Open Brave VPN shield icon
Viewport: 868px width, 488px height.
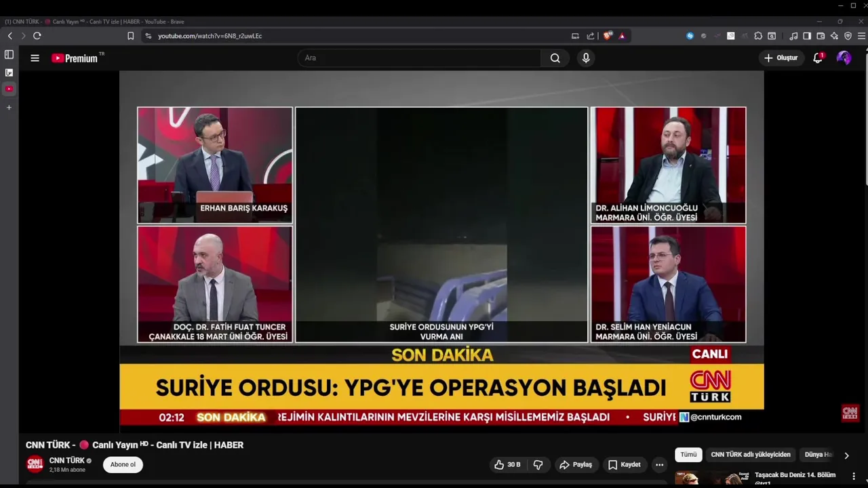pyautogui.click(x=848, y=36)
